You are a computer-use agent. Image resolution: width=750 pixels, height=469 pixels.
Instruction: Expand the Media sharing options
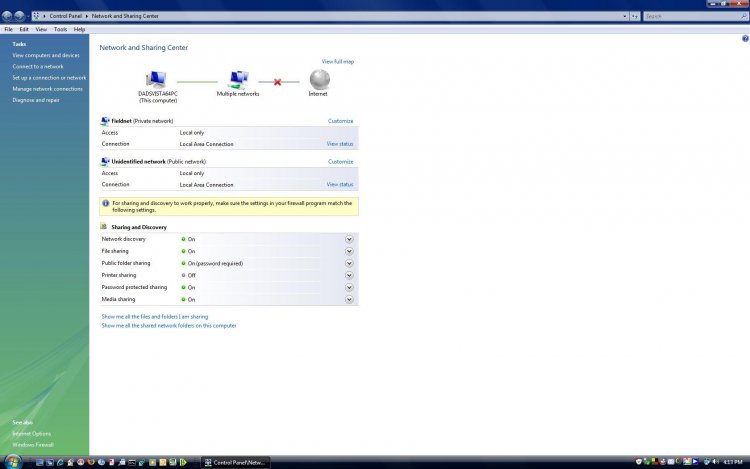point(349,299)
